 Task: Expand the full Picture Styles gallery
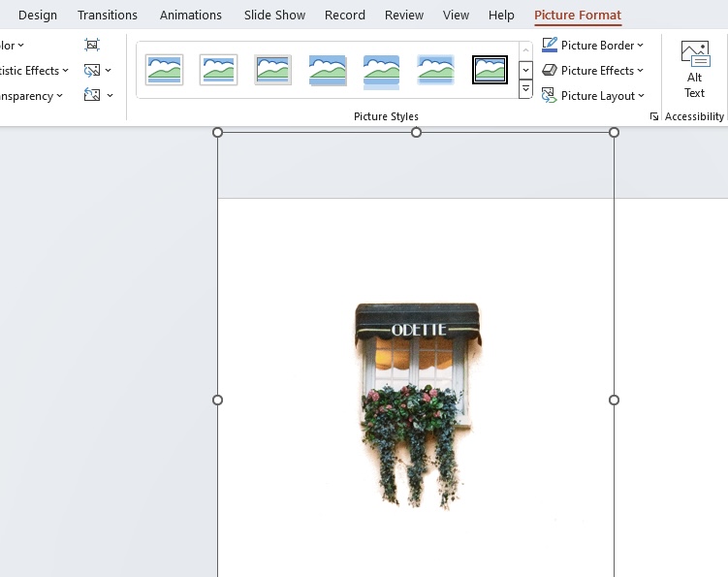[525, 89]
